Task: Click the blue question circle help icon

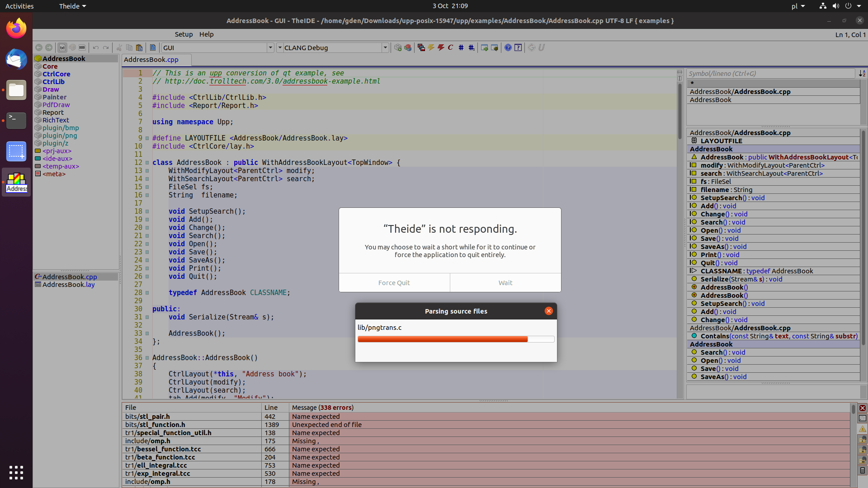Action: click(x=508, y=47)
